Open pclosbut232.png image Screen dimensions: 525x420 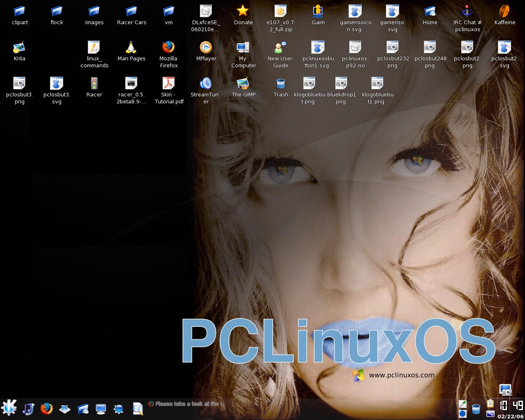coord(393,48)
